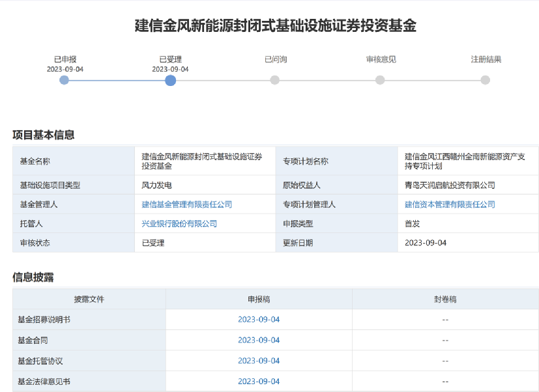Open 基金托管协议 申报稿 date link
The image size is (539, 392).
(259, 361)
